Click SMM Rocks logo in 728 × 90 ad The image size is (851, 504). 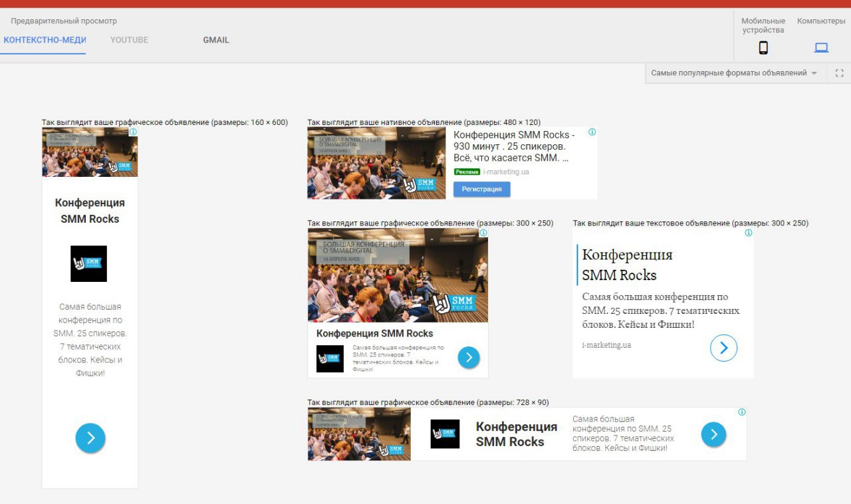445,434
